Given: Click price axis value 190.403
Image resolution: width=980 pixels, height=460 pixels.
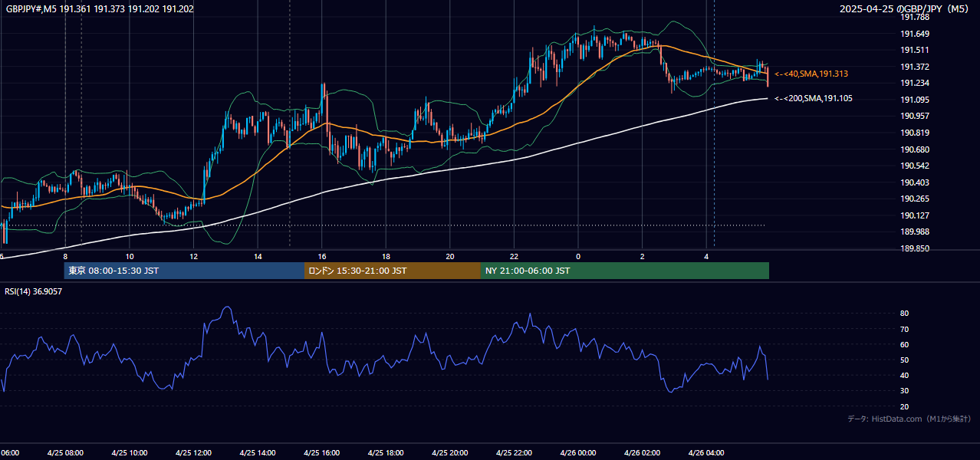Looking at the screenshot, I should click(x=915, y=182).
